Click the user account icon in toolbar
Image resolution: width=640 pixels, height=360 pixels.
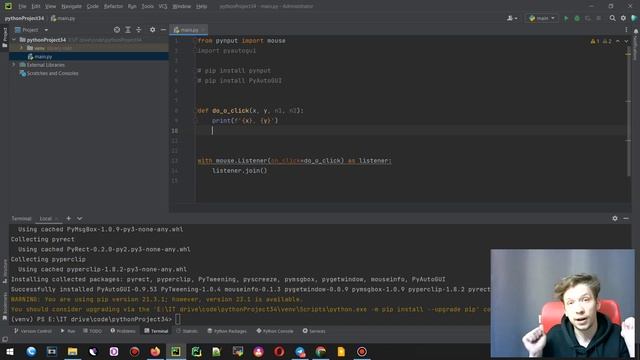512,18
